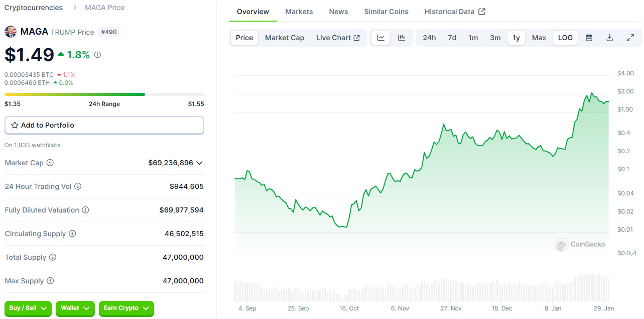Image resolution: width=644 pixels, height=319 pixels.
Task: Go to Cryptocurrencies breadcrumb link
Action: pos(34,8)
